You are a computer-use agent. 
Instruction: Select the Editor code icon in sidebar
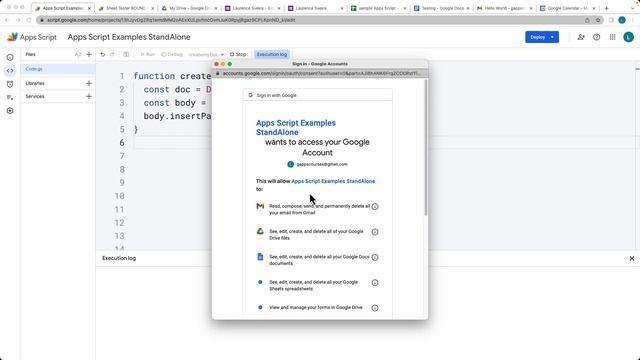click(x=10, y=71)
